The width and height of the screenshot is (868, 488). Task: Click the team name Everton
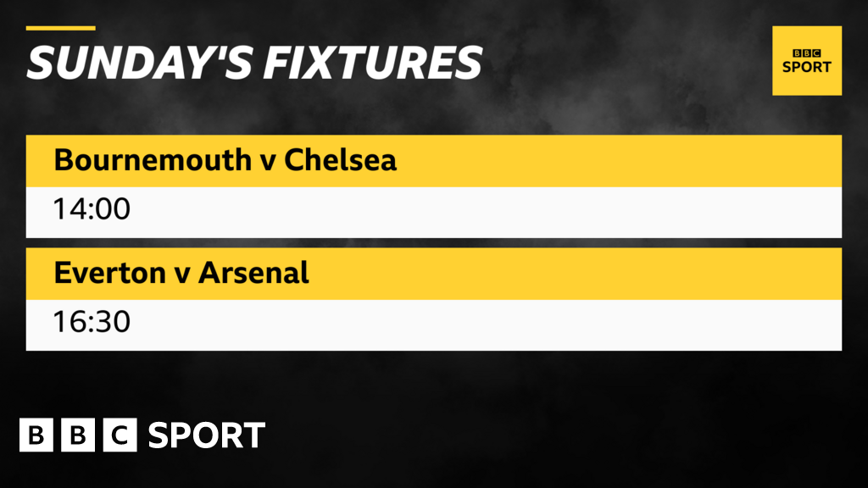point(109,273)
